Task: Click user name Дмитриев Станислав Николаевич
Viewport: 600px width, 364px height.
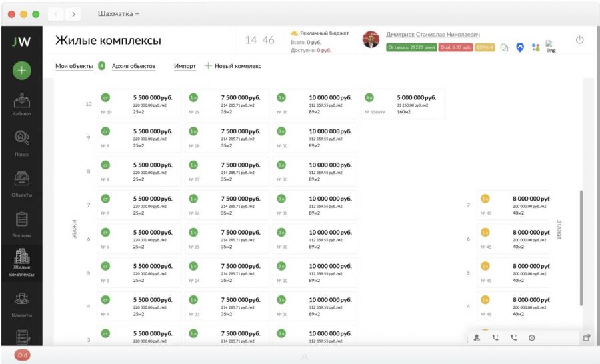Action: 433,35
